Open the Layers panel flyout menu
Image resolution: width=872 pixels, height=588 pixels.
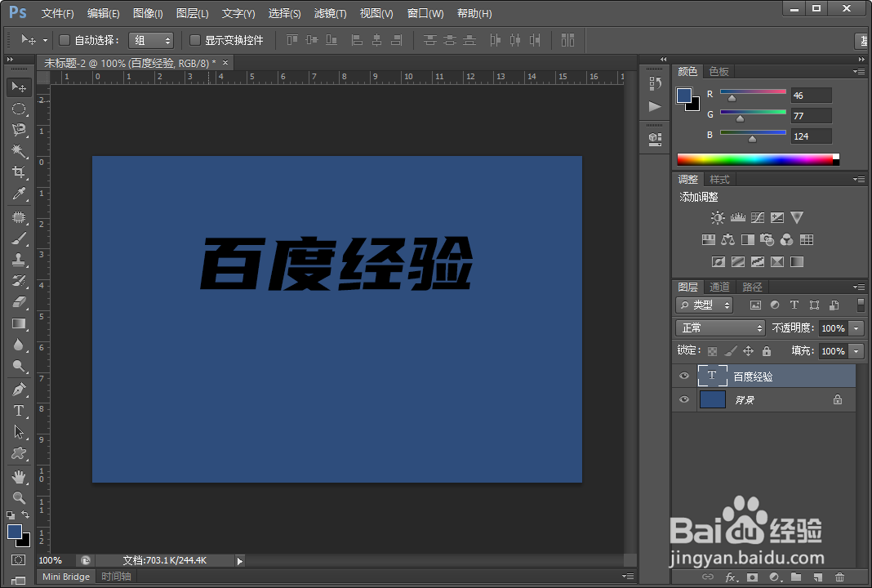(859, 287)
